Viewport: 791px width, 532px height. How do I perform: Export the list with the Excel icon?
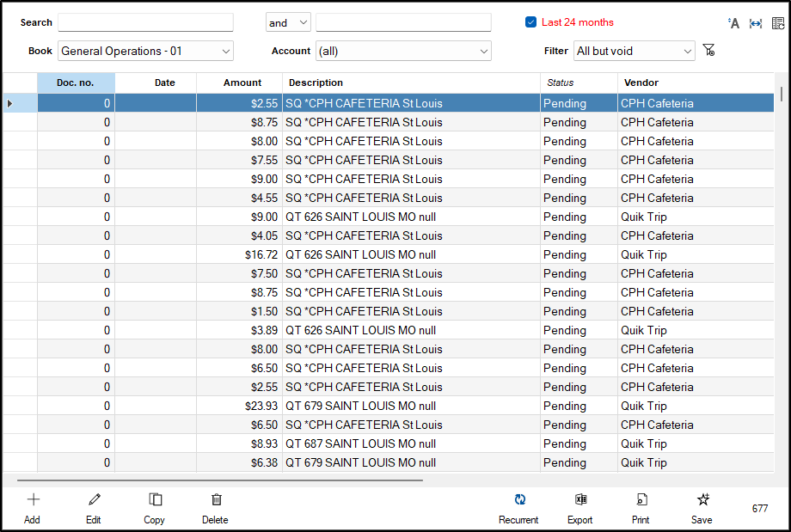coord(579,499)
